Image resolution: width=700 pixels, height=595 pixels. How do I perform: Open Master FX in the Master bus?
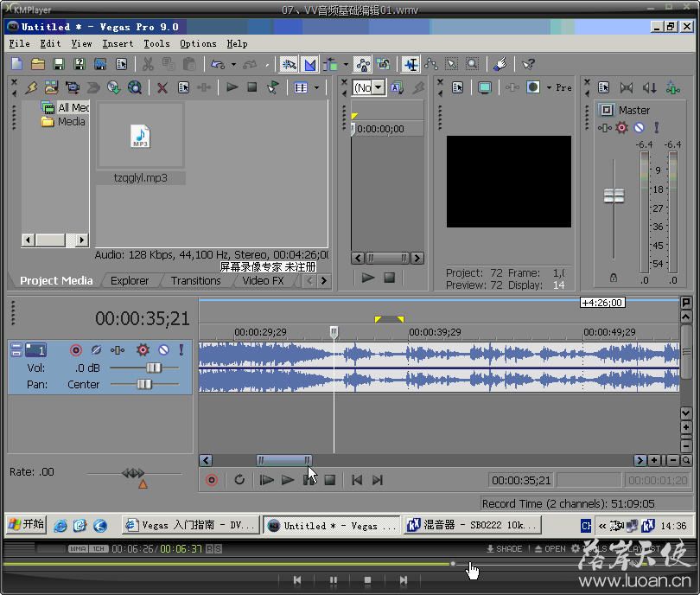(x=605, y=128)
